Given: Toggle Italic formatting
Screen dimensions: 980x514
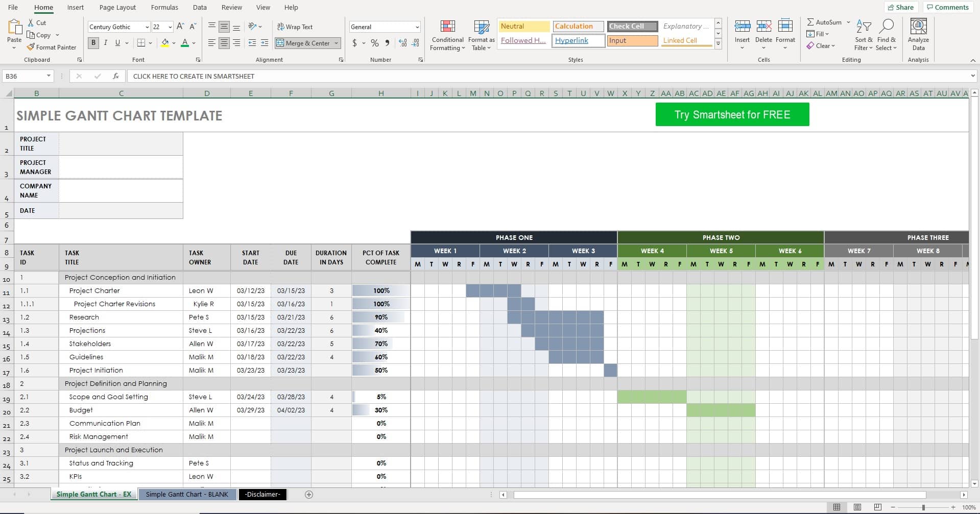Looking at the screenshot, I should 106,43.
